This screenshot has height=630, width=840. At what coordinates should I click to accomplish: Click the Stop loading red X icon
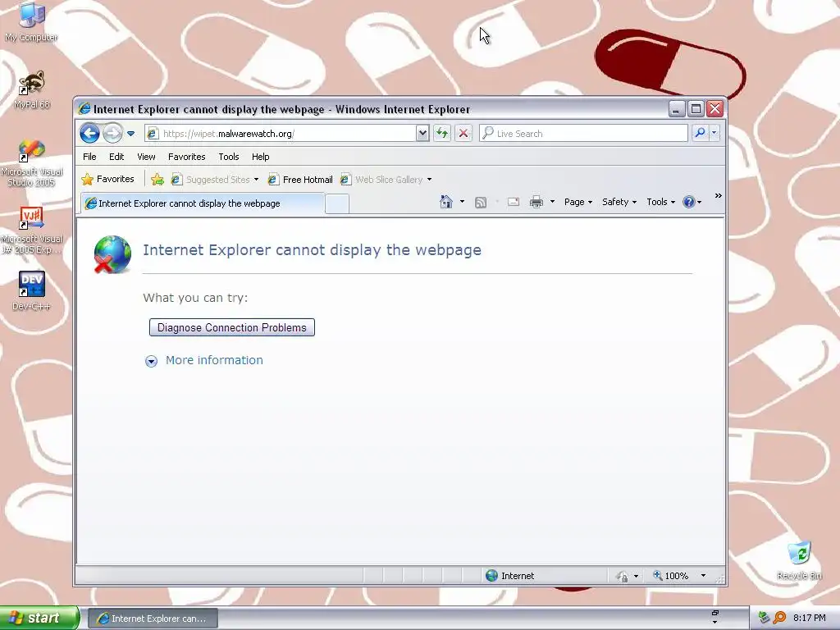463,134
